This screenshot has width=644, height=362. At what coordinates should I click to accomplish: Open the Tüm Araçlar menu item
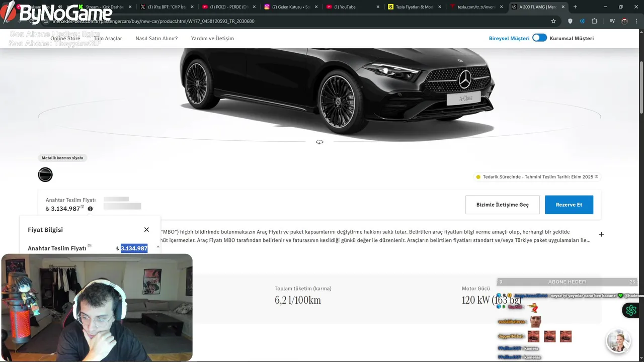108,38
